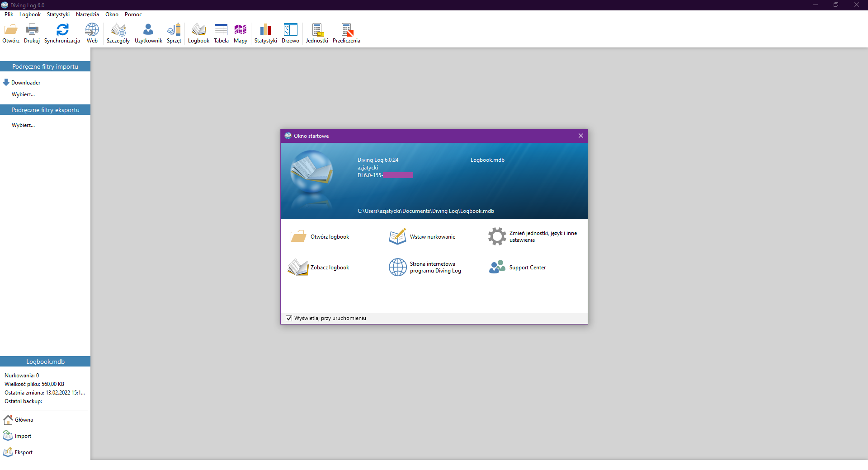The width and height of the screenshot is (868, 470).
Task: Open the Statystyki menu in menu bar
Action: [x=58, y=14]
